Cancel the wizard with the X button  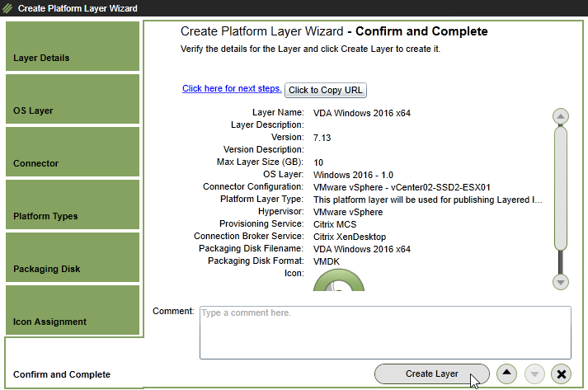[561, 374]
